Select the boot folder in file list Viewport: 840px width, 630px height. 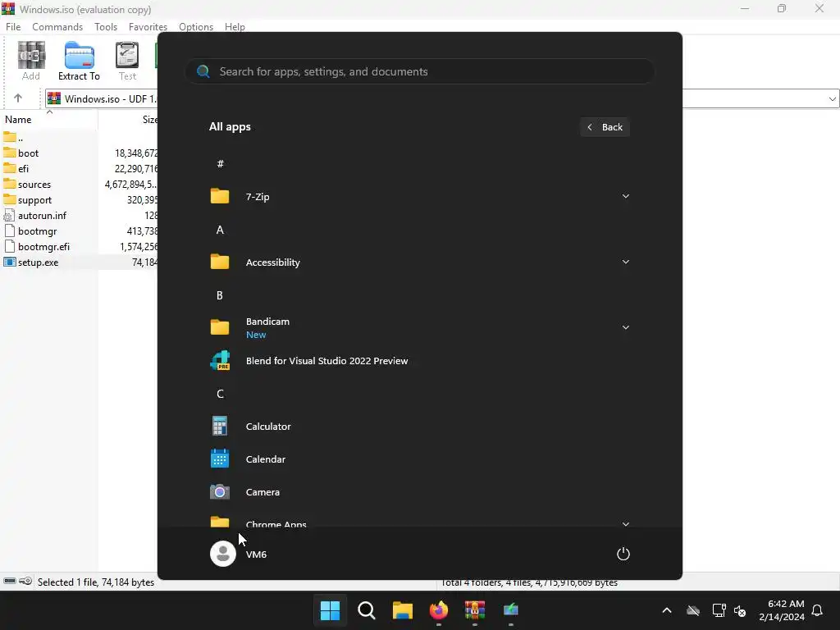(x=28, y=153)
